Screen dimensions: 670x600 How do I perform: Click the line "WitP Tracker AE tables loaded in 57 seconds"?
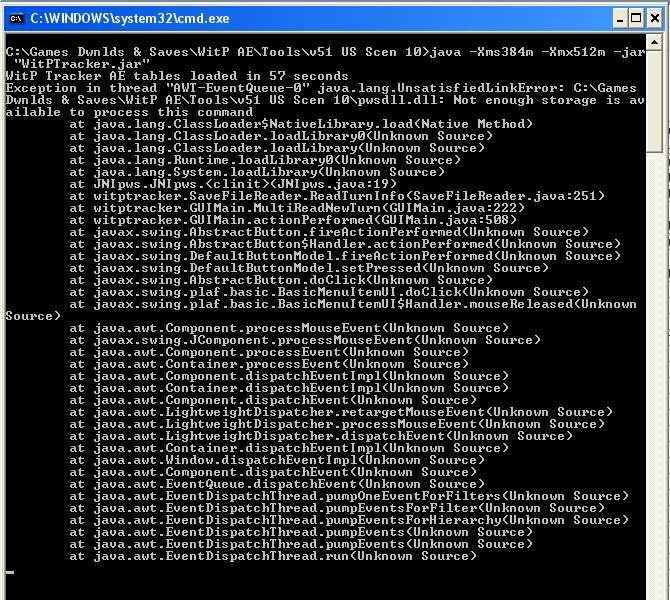[x=177, y=76]
